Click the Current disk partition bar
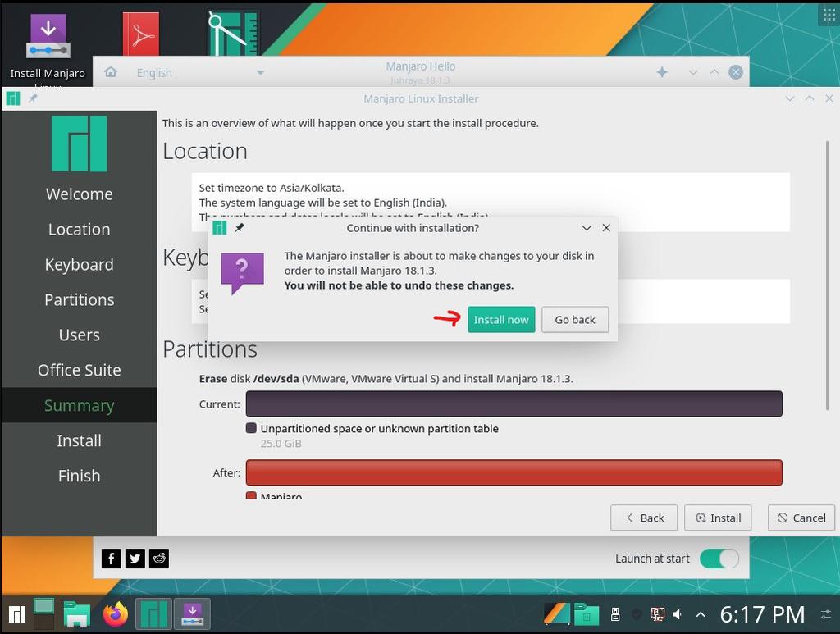The height and width of the screenshot is (634, 840). point(514,404)
